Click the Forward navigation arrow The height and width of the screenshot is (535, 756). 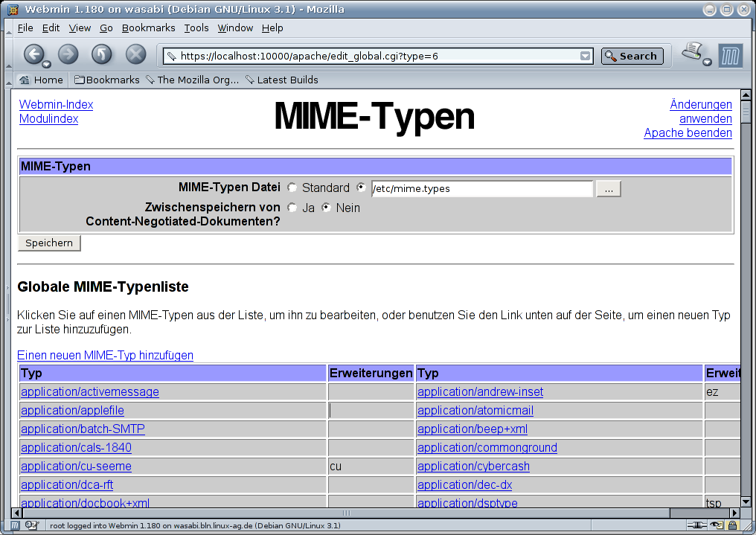68,54
